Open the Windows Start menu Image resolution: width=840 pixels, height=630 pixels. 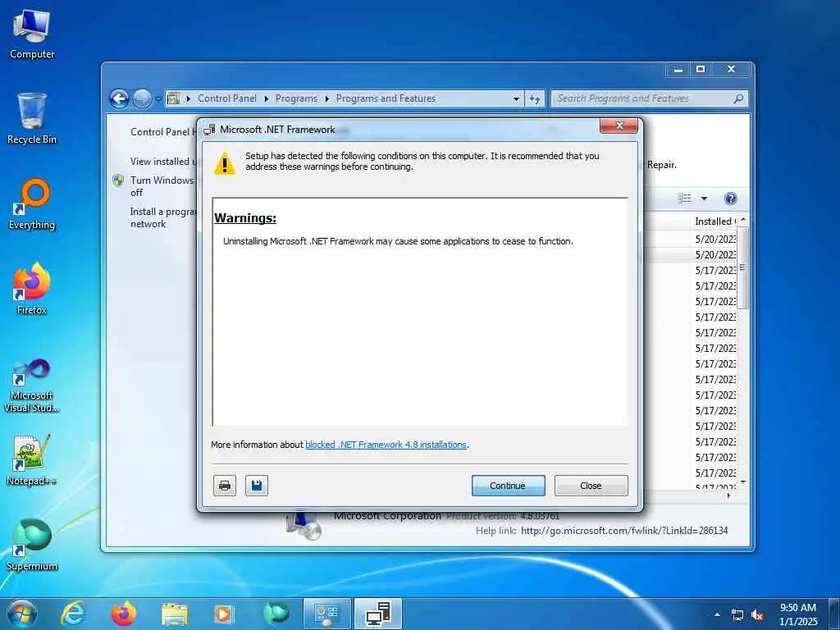(x=22, y=614)
